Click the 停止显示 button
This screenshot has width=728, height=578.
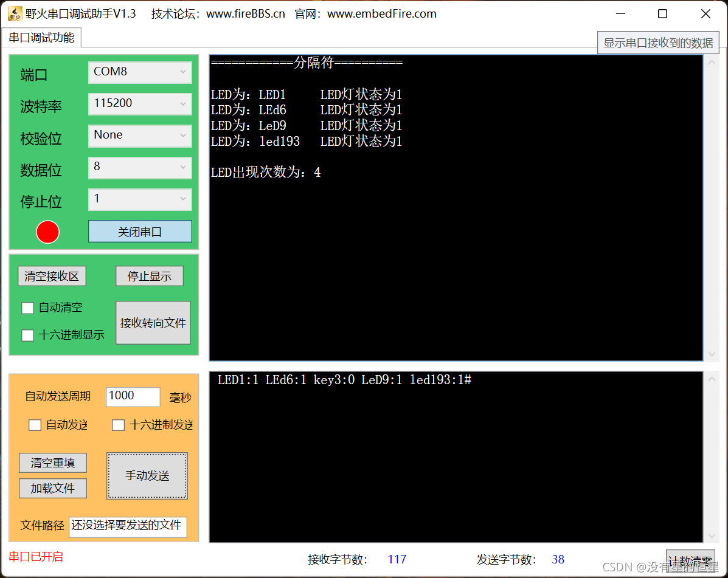[150, 276]
